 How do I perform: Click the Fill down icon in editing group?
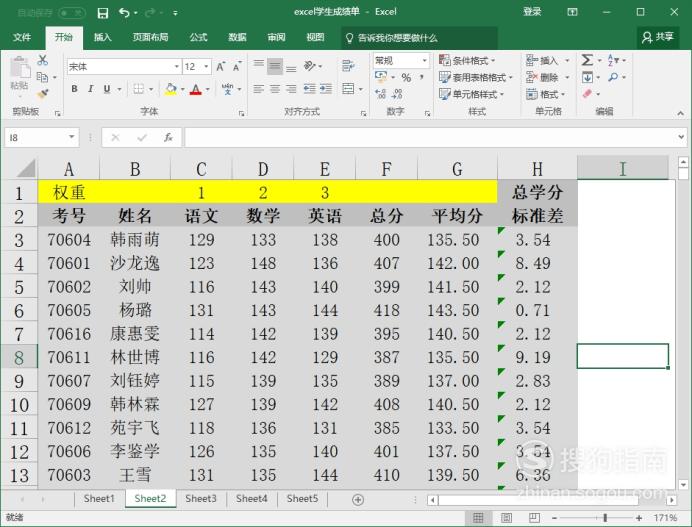point(587,77)
